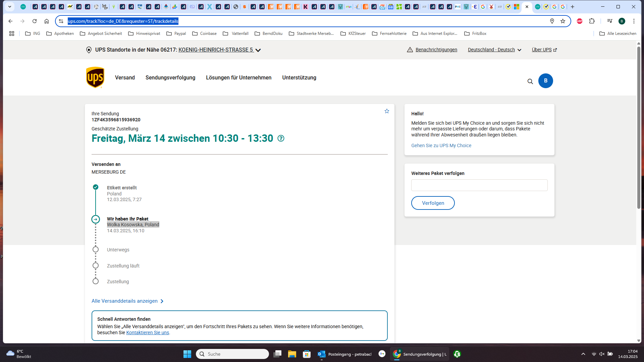Click the warning icon beside Benachrichtigungen

(x=410, y=50)
